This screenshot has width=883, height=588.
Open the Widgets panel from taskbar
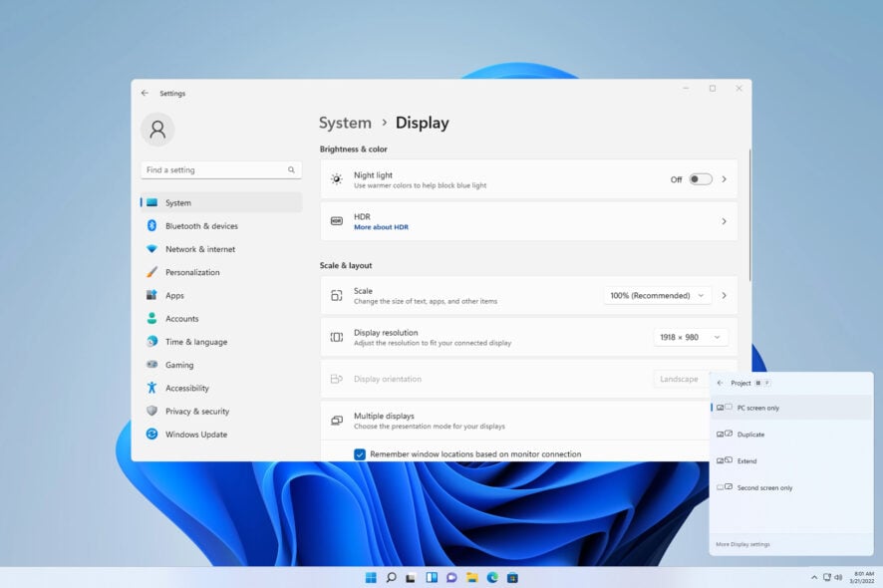pyautogui.click(x=432, y=578)
